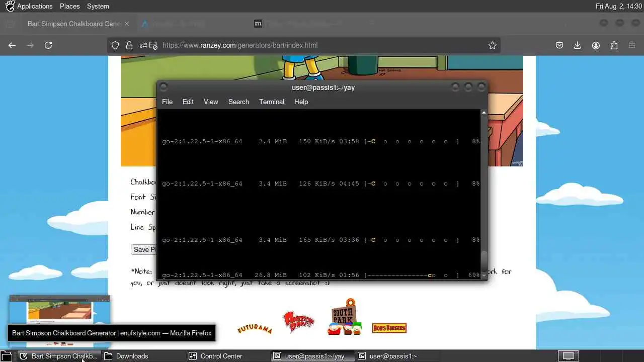Open the Firefox account icon
Viewport: 644px width, 362px height.
coord(596,45)
